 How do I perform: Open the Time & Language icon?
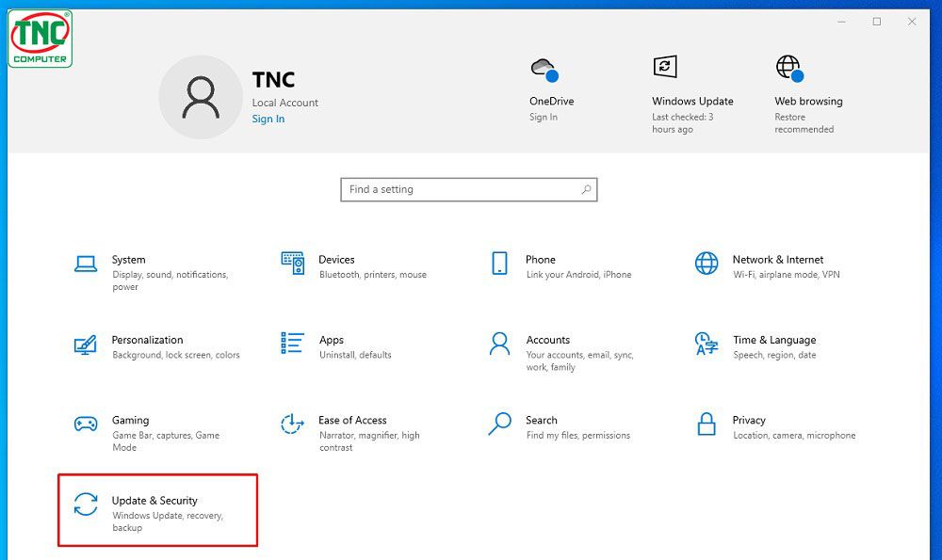(706, 344)
